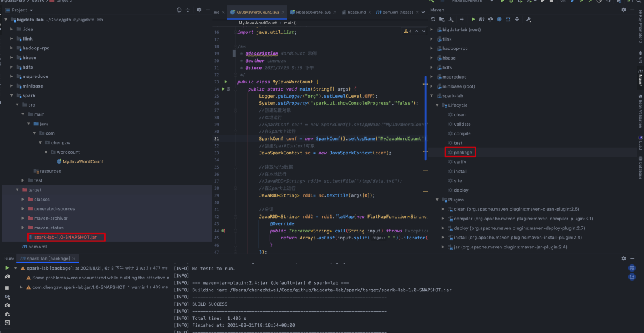Click the BUILD SUCCESS console line
The height and width of the screenshot is (333, 644).
pos(209,304)
